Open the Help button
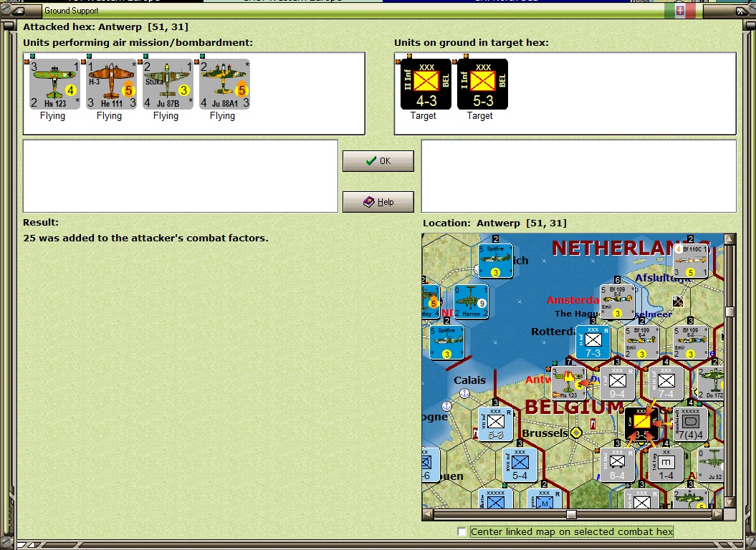Viewport: 756px width, 550px height. click(x=378, y=202)
